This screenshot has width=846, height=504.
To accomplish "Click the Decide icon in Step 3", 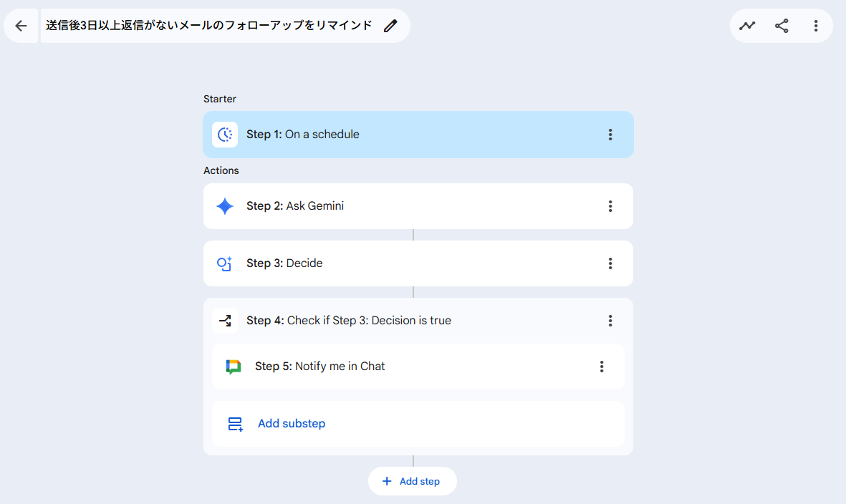I will pos(225,263).
